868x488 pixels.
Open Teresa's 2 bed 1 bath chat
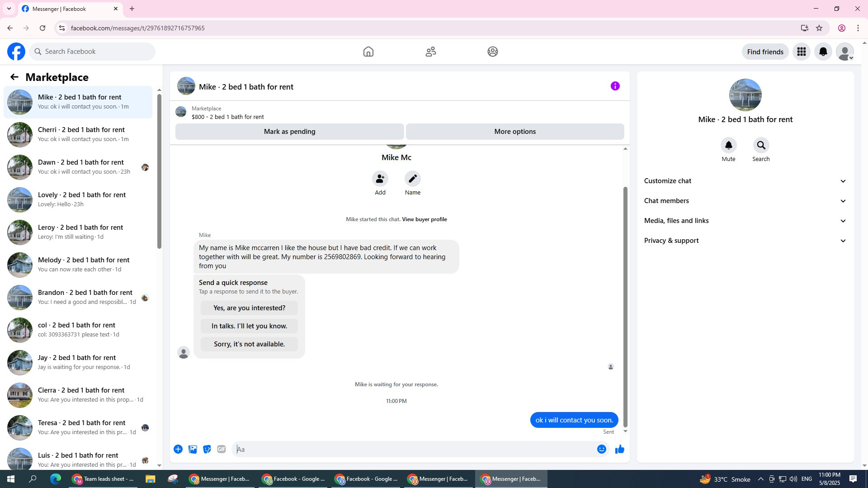[78, 427]
